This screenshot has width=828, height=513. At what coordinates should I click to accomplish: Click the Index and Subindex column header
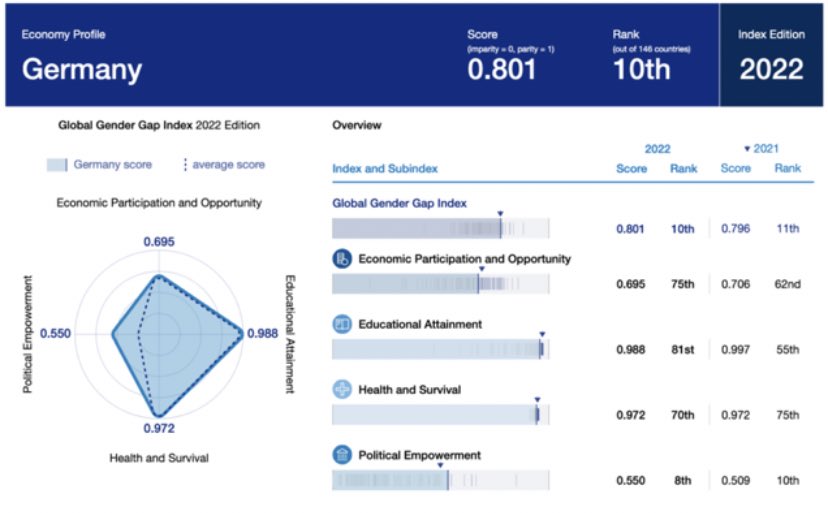385,169
